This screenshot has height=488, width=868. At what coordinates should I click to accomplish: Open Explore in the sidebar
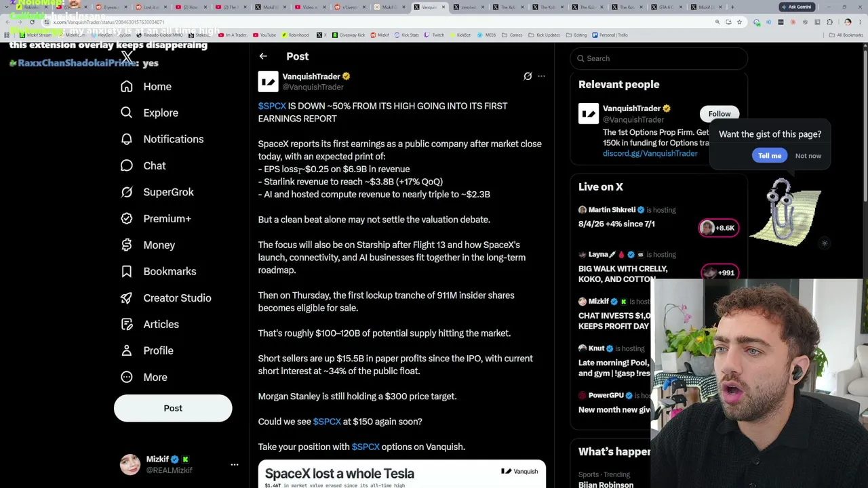[x=149, y=113]
